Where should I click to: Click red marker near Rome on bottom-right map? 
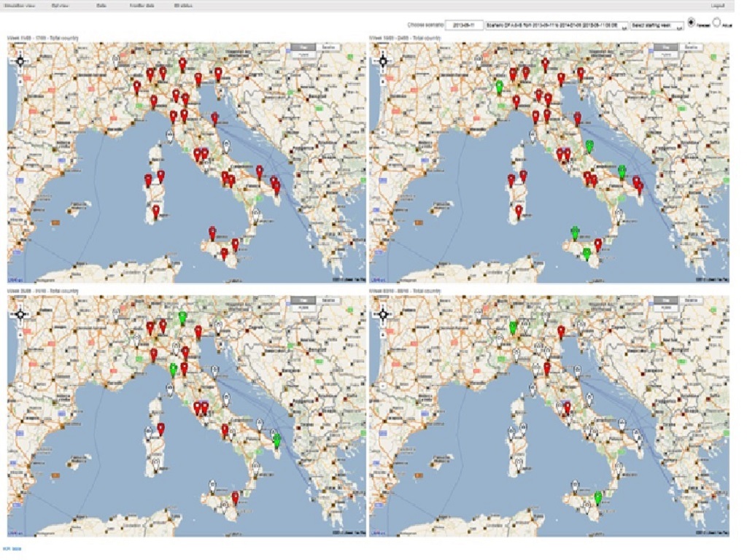(567, 408)
